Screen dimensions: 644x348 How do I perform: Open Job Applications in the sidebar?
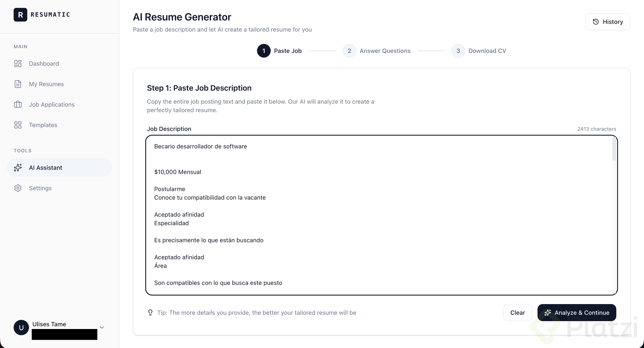[52, 104]
